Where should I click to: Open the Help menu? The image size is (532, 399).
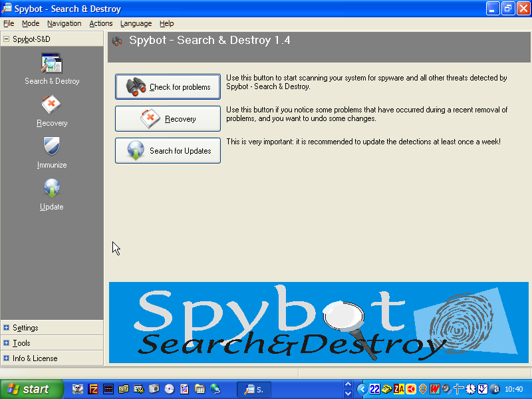[167, 23]
